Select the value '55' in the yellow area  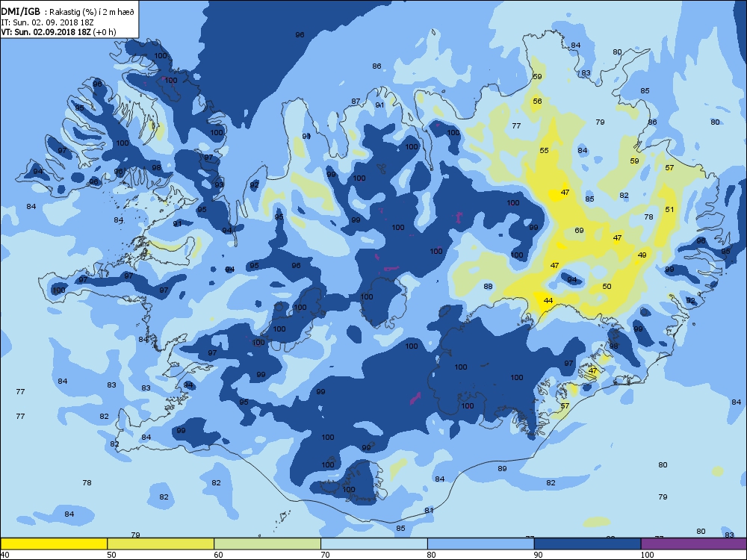(544, 151)
